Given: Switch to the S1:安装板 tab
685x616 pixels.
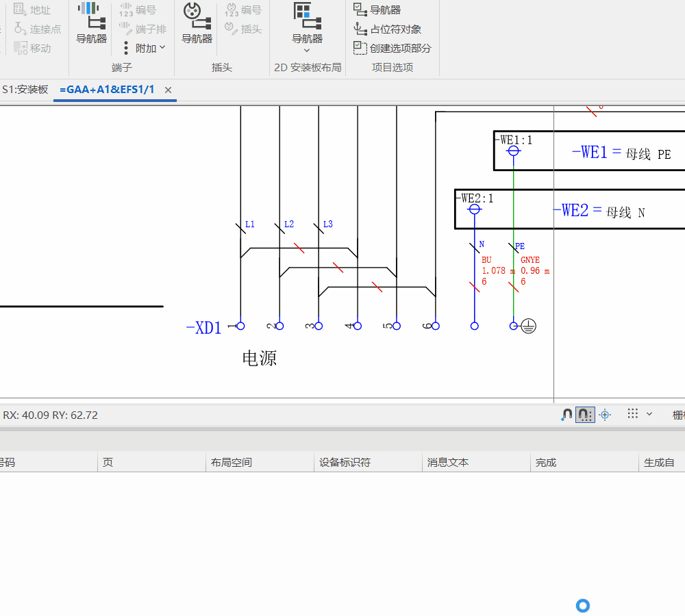Looking at the screenshot, I should pyautogui.click(x=25, y=89).
